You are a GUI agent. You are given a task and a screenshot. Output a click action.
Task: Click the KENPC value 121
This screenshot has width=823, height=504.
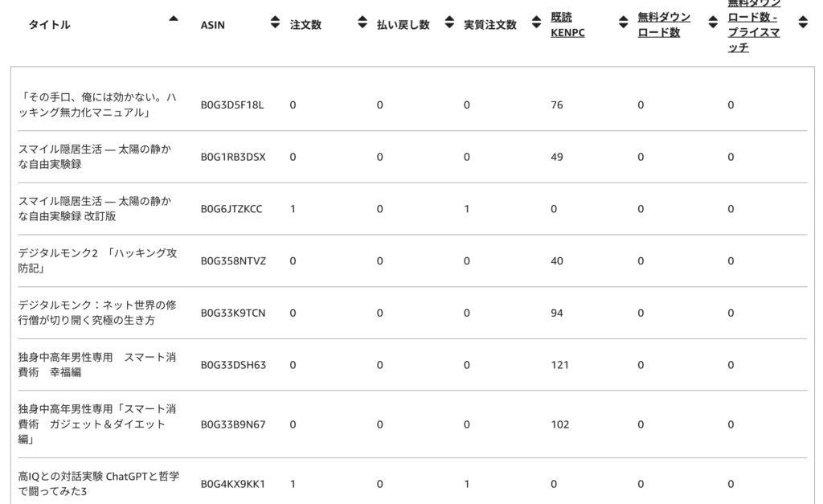[559, 365]
